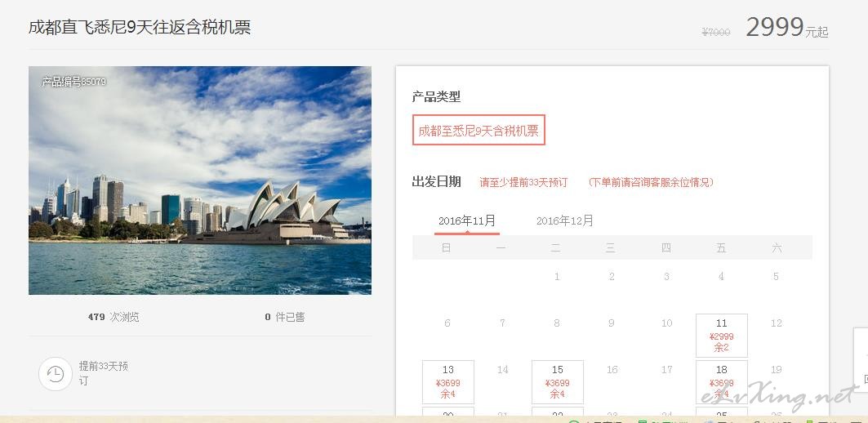Click the 479 次浏览 view count

114,317
